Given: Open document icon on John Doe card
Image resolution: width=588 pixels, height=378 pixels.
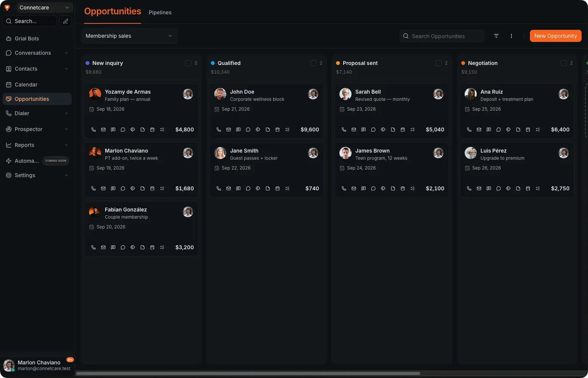Looking at the screenshot, I should pyautogui.click(x=268, y=130).
